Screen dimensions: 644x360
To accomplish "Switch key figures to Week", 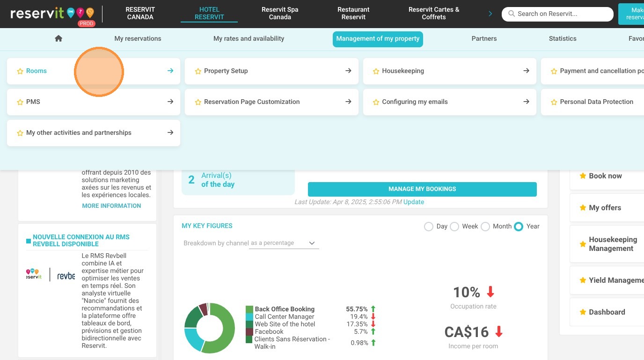I will (454, 227).
